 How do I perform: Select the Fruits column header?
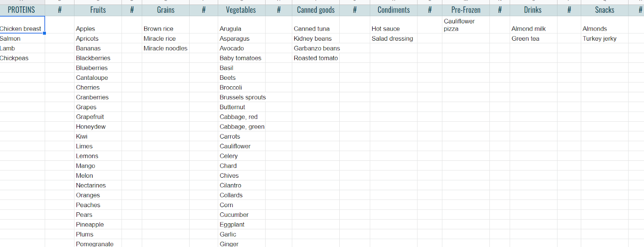[x=98, y=10]
